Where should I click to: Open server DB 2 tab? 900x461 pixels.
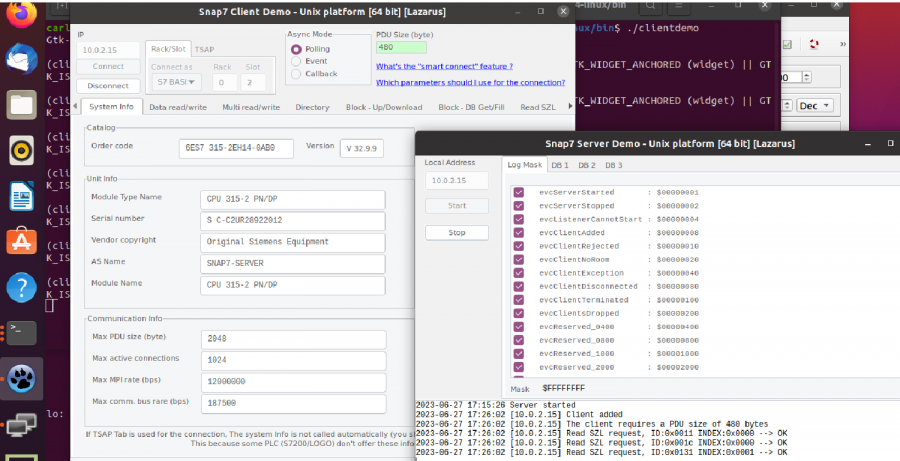point(587,165)
